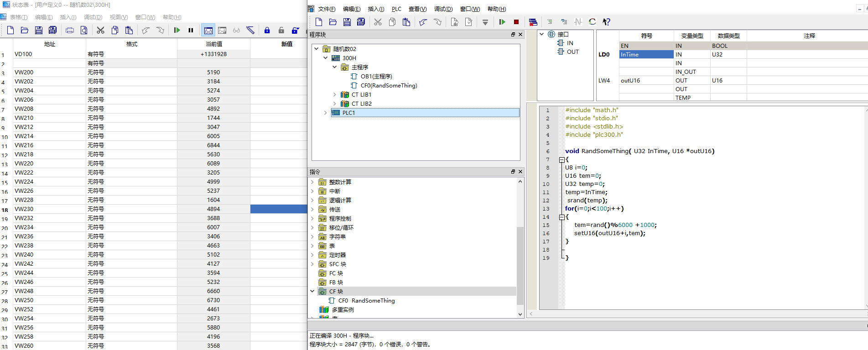
Task: Click the pencil write-values icon
Action: coord(250,31)
